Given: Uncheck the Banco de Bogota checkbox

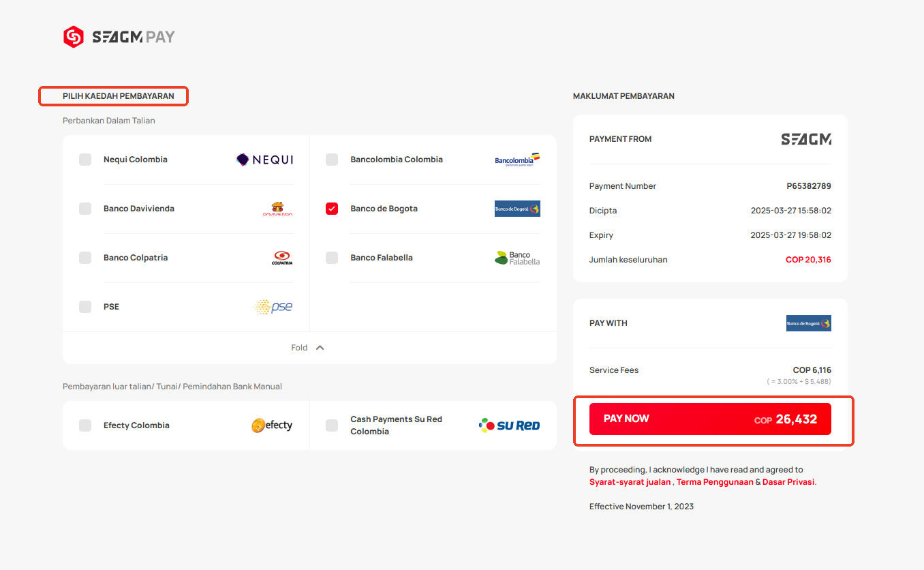Looking at the screenshot, I should 332,209.
